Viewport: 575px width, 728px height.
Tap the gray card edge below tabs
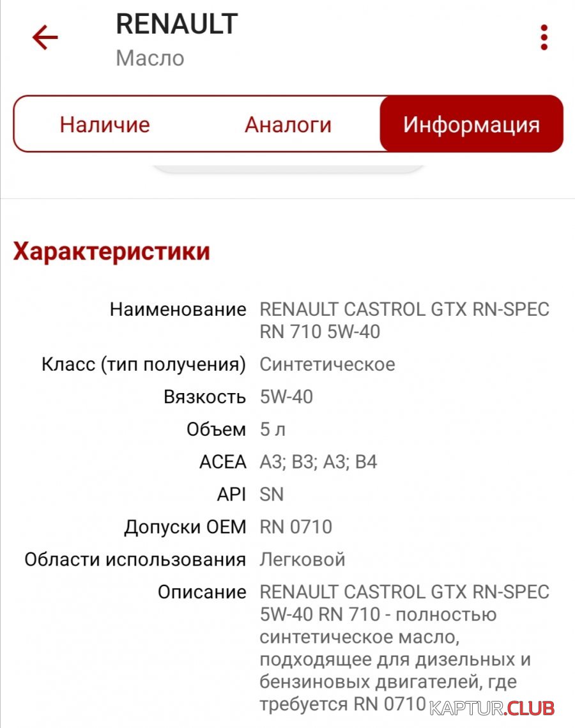[x=288, y=169]
